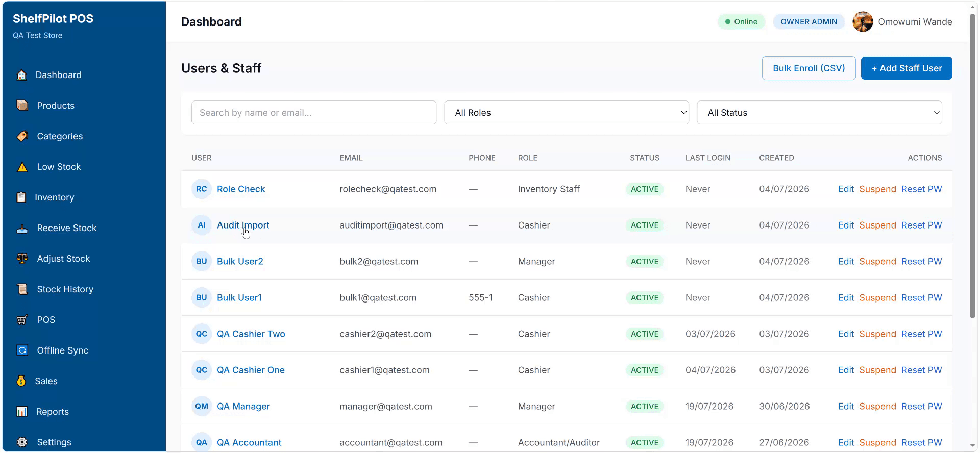Edit the Bulk User1 entry
This screenshot has width=980, height=453.
point(846,297)
